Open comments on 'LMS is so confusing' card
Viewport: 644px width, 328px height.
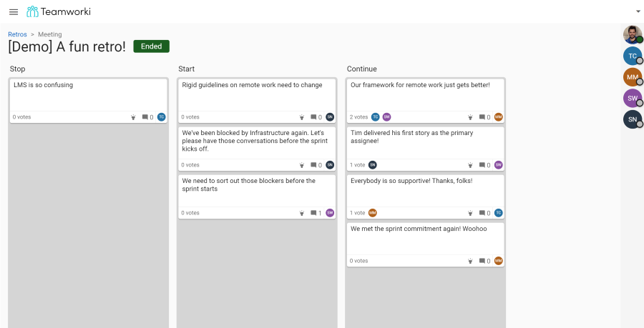click(147, 117)
